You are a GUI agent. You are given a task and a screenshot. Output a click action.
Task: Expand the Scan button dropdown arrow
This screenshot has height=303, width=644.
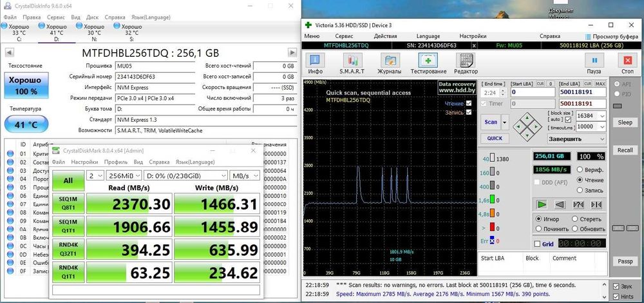tap(505, 122)
